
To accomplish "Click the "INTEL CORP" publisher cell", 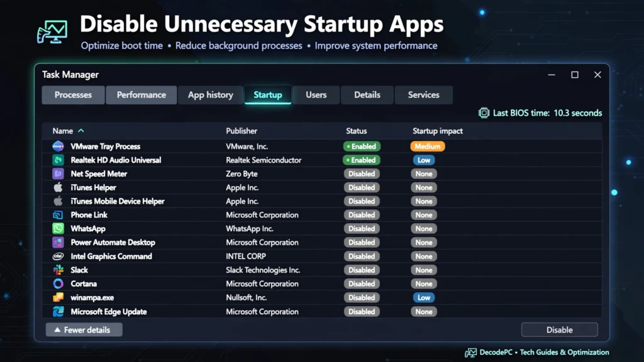I will pyautogui.click(x=246, y=256).
